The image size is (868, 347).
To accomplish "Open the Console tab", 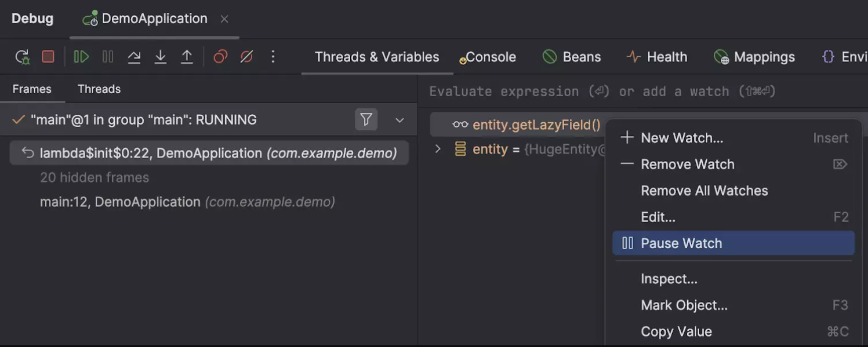I will [x=488, y=57].
